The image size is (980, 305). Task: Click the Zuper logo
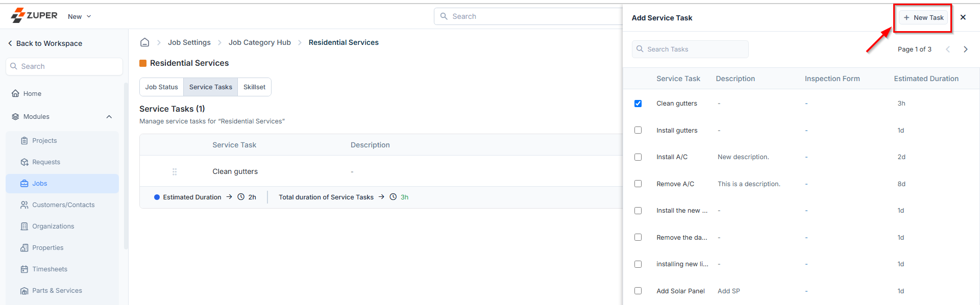point(34,16)
